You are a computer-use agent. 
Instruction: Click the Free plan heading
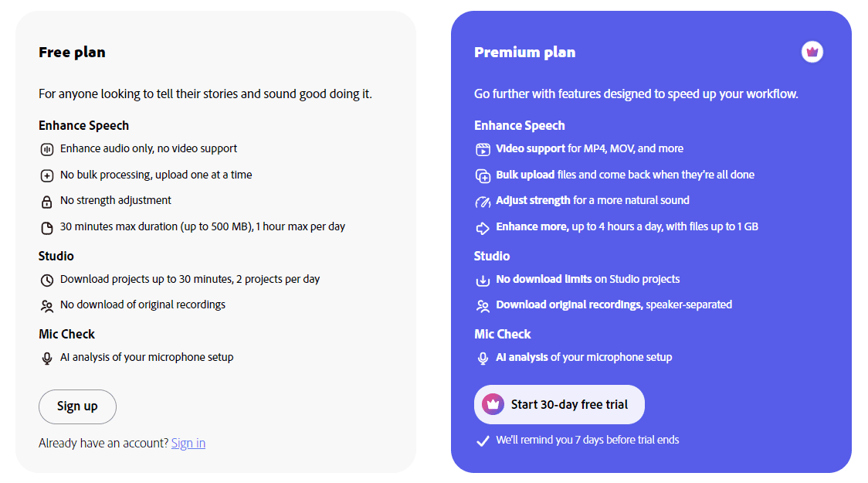click(72, 52)
